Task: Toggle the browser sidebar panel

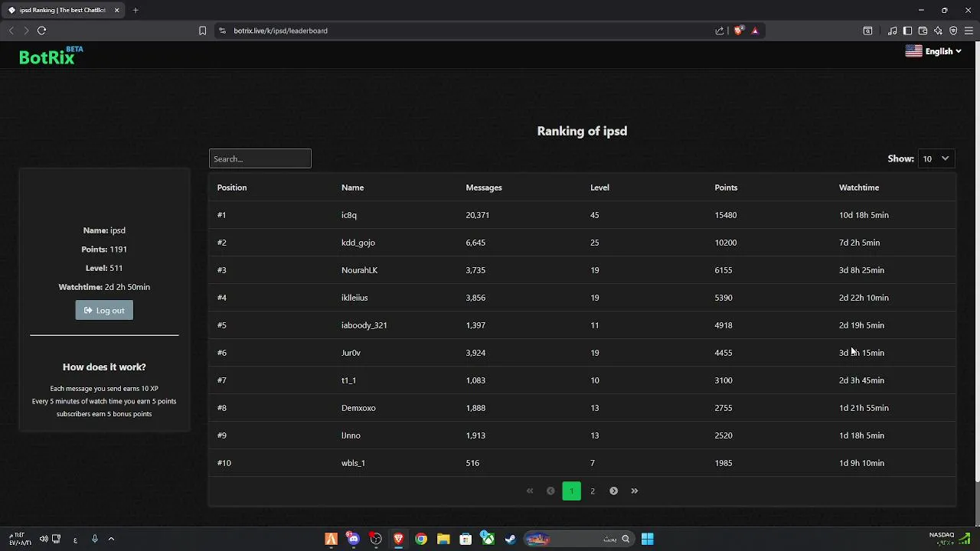Action: [907, 31]
